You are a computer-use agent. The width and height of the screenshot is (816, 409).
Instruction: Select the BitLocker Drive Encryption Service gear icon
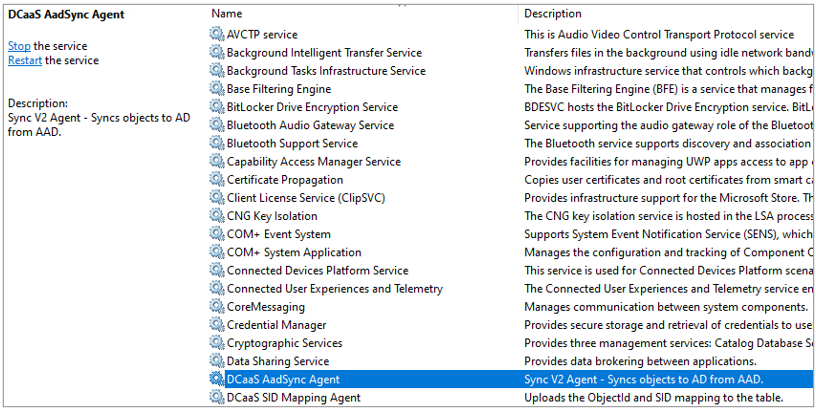pyautogui.click(x=217, y=107)
